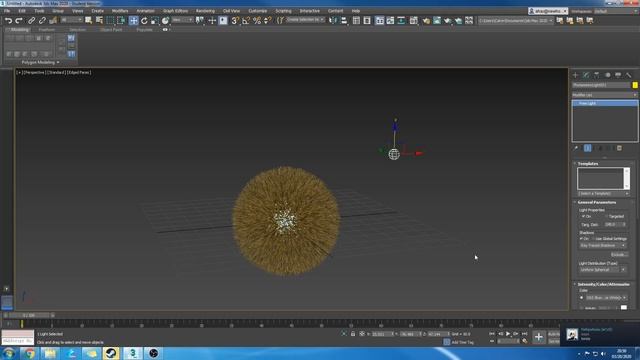
Task: Activate the Unlink Selection tool
Action: pyautogui.click(x=42, y=20)
